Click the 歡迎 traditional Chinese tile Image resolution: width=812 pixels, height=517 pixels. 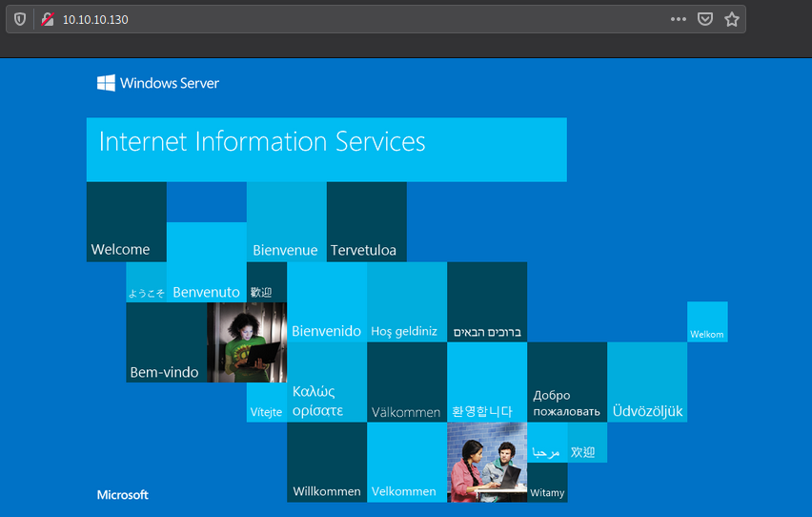[x=267, y=282]
